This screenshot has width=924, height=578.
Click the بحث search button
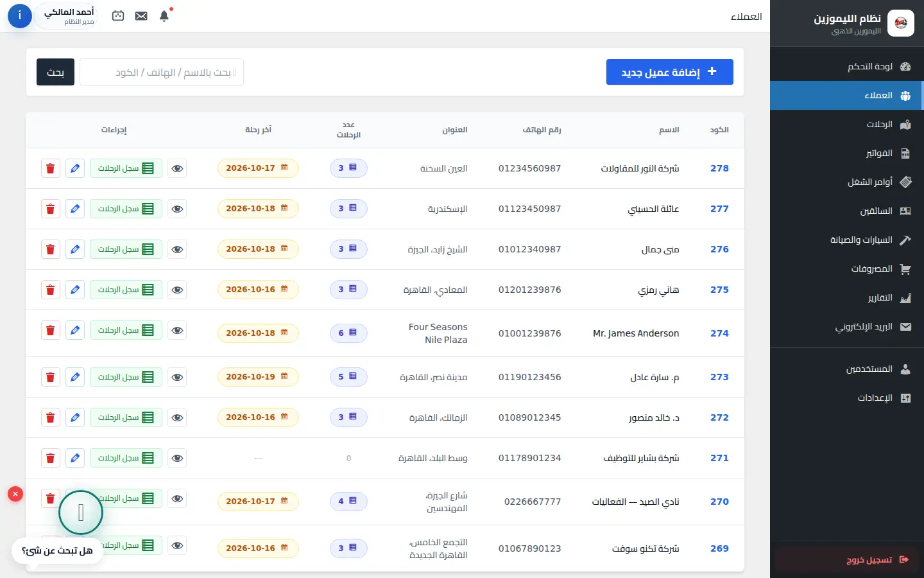pyautogui.click(x=55, y=72)
